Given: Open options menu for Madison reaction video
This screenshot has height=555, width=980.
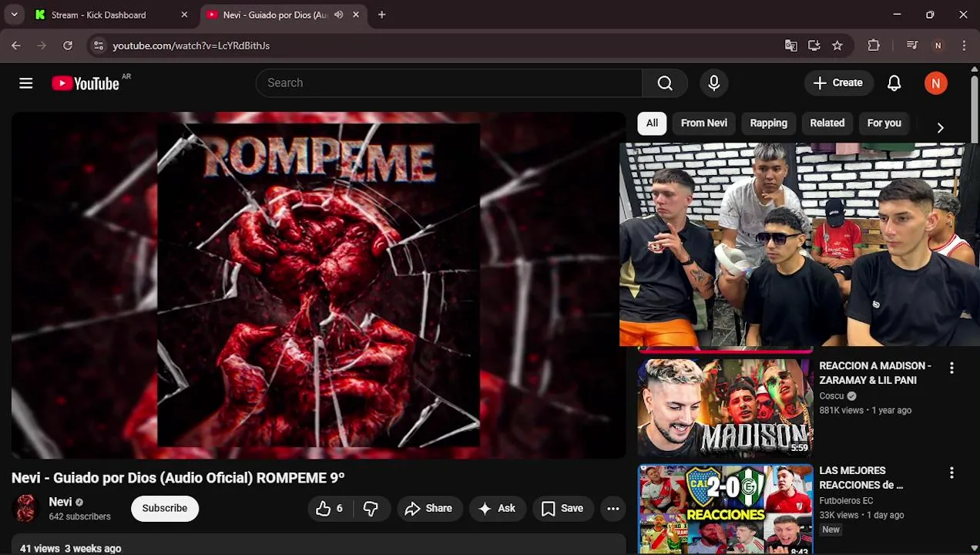Looking at the screenshot, I should pyautogui.click(x=951, y=368).
